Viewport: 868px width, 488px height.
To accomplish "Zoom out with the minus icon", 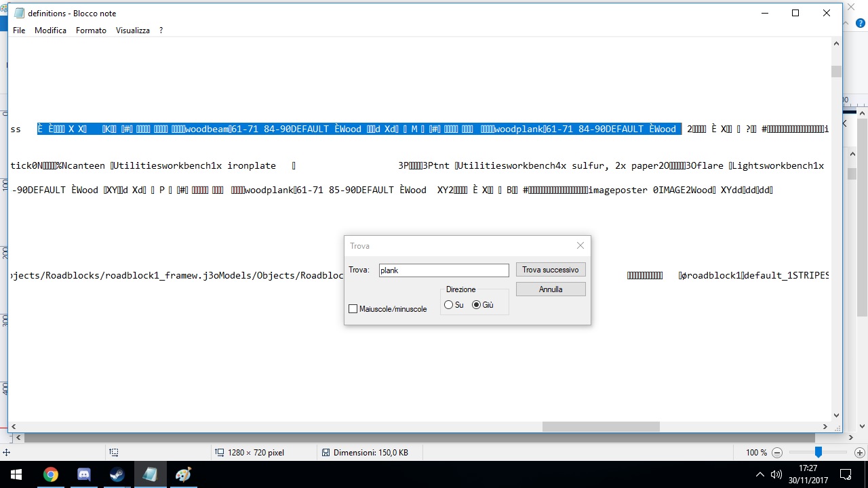I will [x=777, y=453].
